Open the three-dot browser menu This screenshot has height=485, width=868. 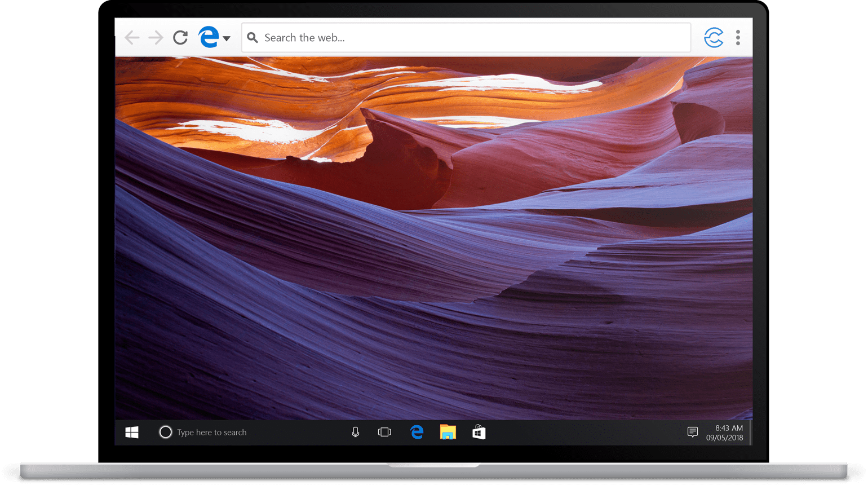pyautogui.click(x=738, y=38)
